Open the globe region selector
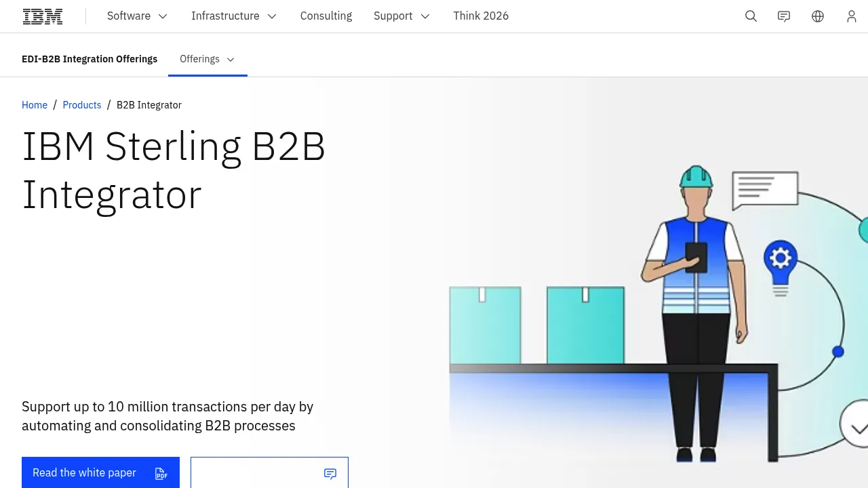Image resolution: width=868 pixels, height=488 pixels. [x=818, y=16]
